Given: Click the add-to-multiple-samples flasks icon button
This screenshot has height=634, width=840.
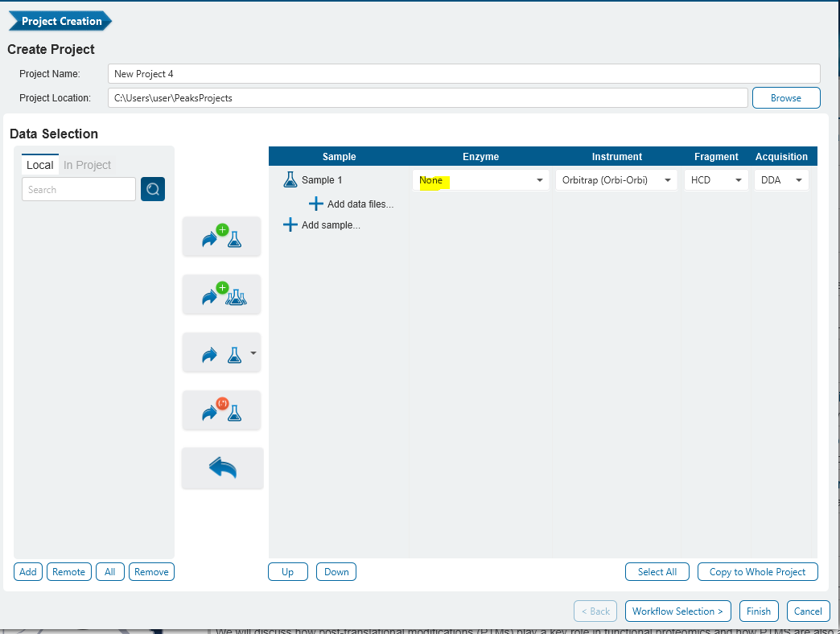Looking at the screenshot, I should [x=221, y=294].
